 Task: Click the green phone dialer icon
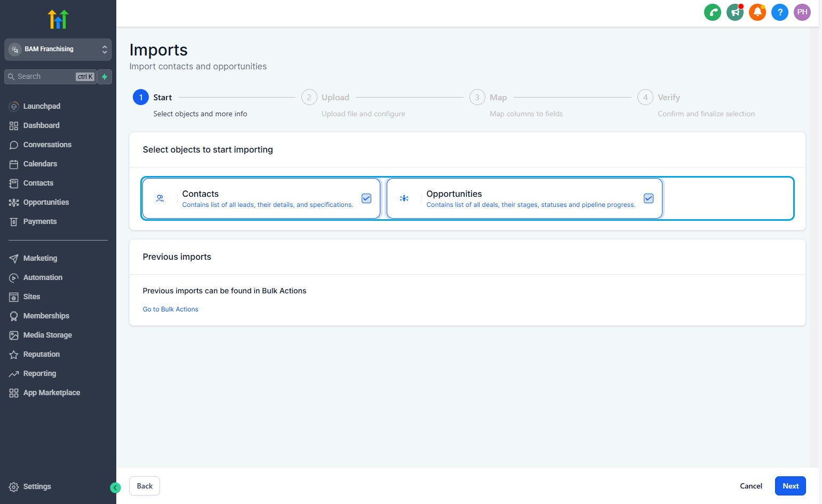(713, 12)
